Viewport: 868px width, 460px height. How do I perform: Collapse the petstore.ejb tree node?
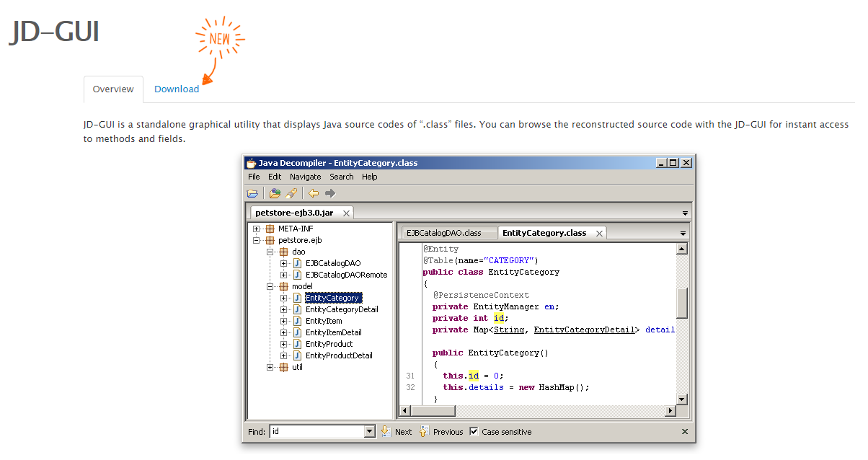[x=257, y=240]
